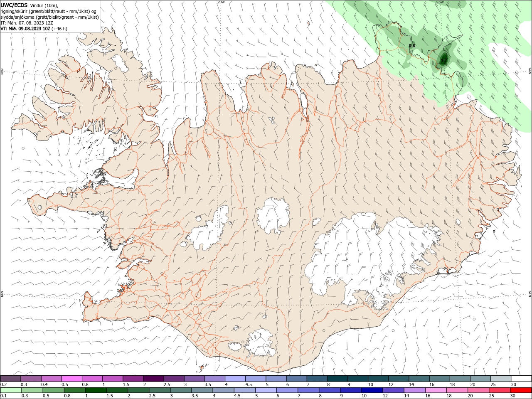Select the rain scale swatch starting at 0.5
532x399 pixels.
tap(53, 390)
